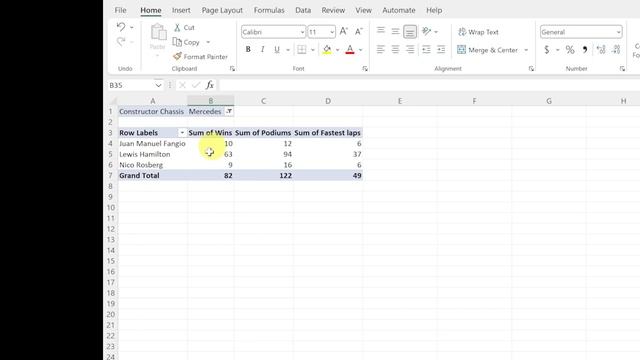Viewport: 640px width, 360px height.
Task: Align text to middle
Action: [x=396, y=31]
